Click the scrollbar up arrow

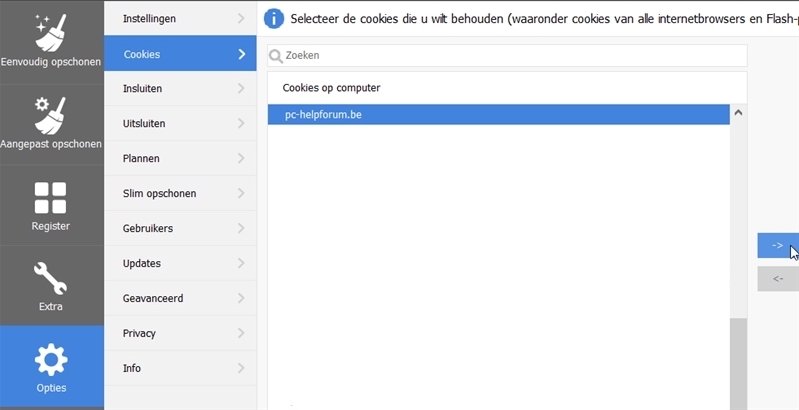pyautogui.click(x=739, y=113)
